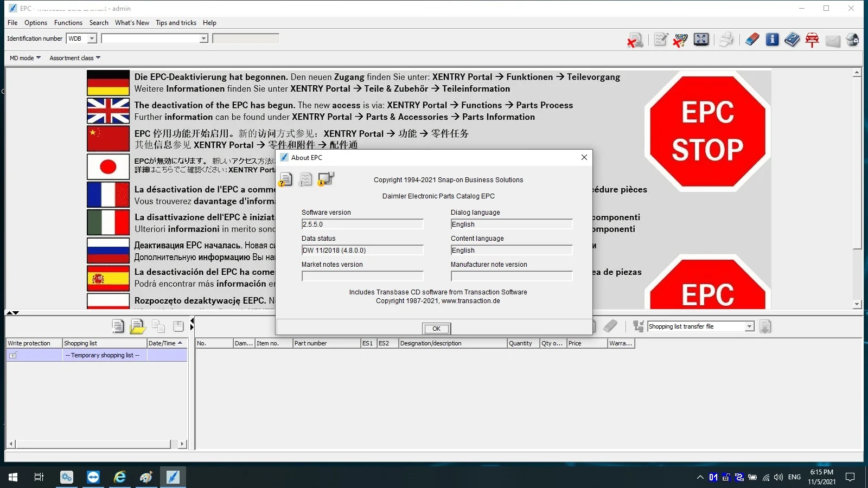Click the Content language field

point(512,250)
